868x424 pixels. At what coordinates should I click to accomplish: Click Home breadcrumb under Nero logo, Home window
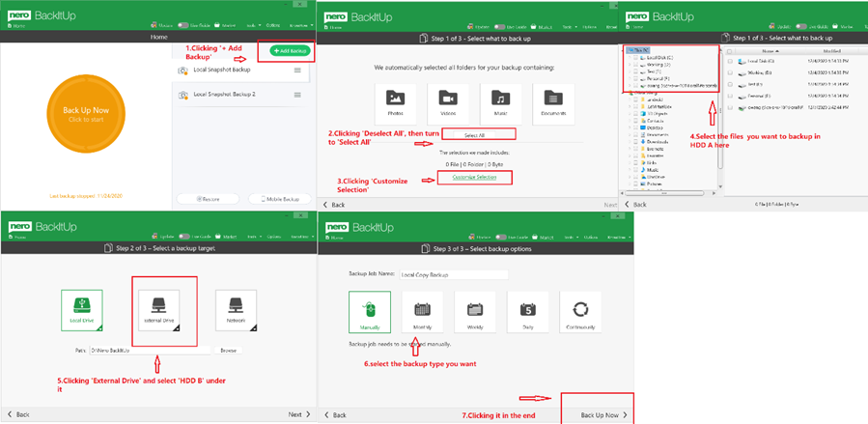pos(16,26)
